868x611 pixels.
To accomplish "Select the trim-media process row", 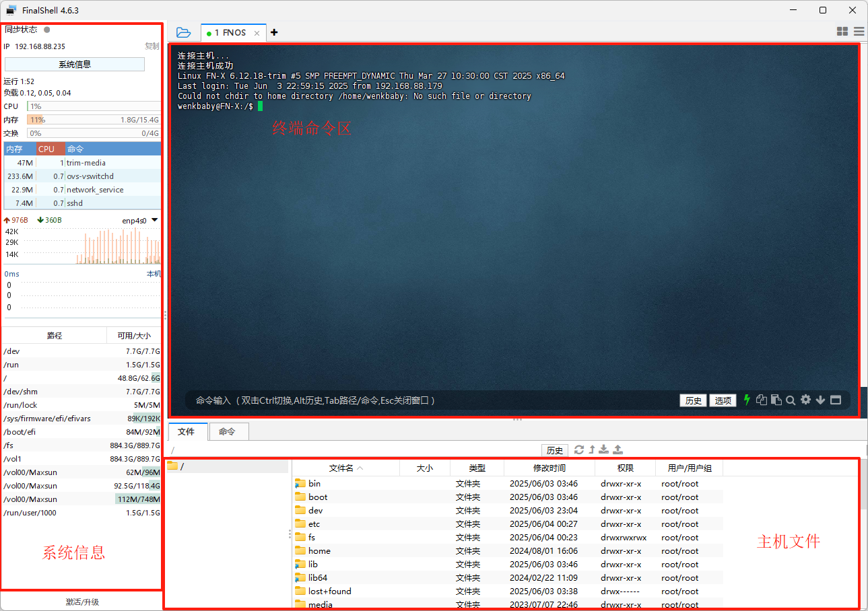I will [82, 163].
